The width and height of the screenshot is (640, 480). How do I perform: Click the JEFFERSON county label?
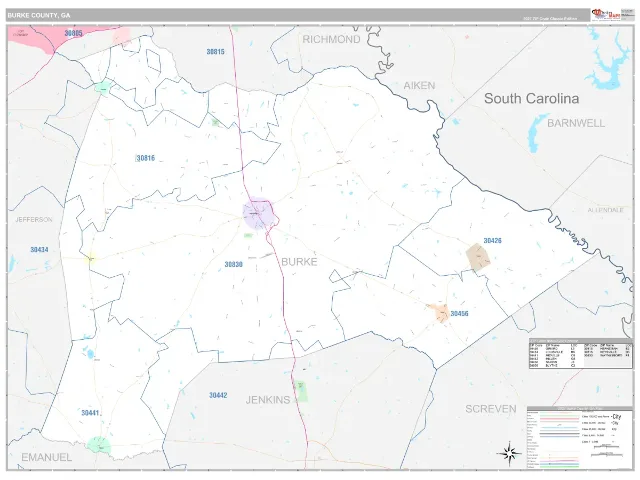coord(34,220)
